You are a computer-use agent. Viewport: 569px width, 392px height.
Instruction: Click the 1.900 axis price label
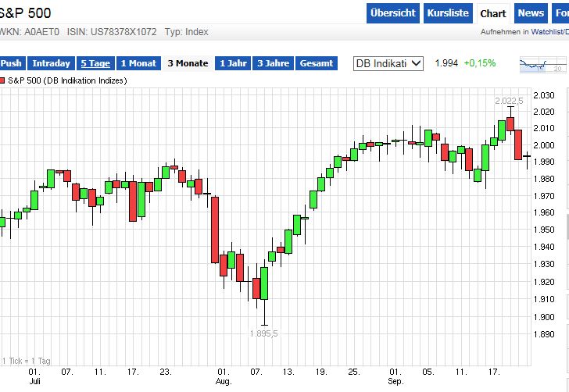[544, 317]
